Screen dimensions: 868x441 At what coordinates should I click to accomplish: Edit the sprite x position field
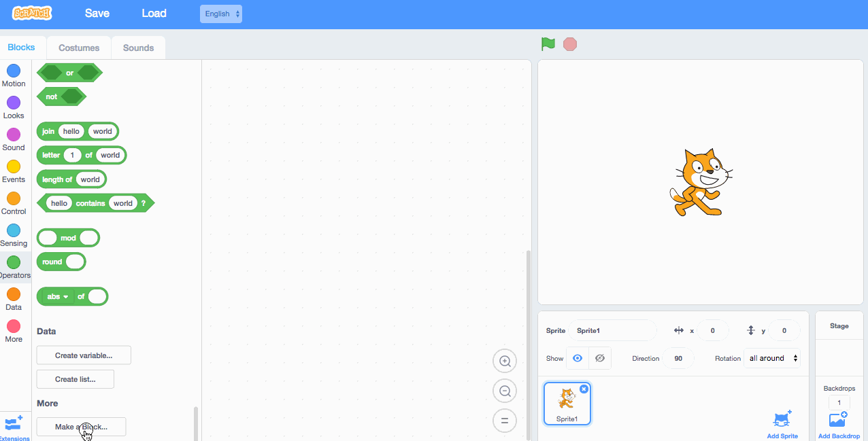(x=713, y=330)
